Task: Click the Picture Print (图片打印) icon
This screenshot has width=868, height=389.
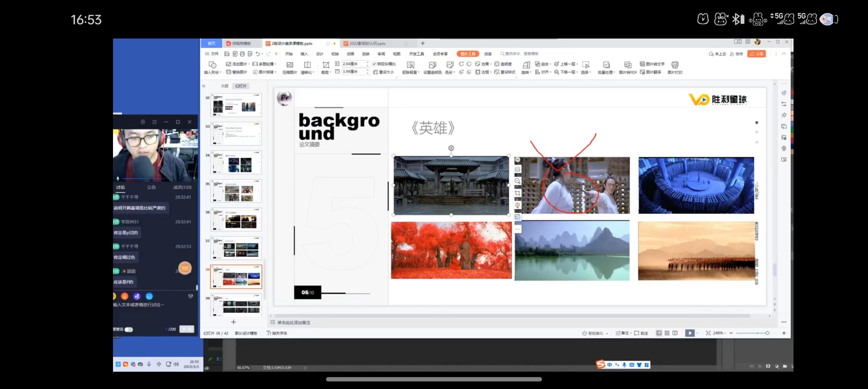Action: pos(675,65)
